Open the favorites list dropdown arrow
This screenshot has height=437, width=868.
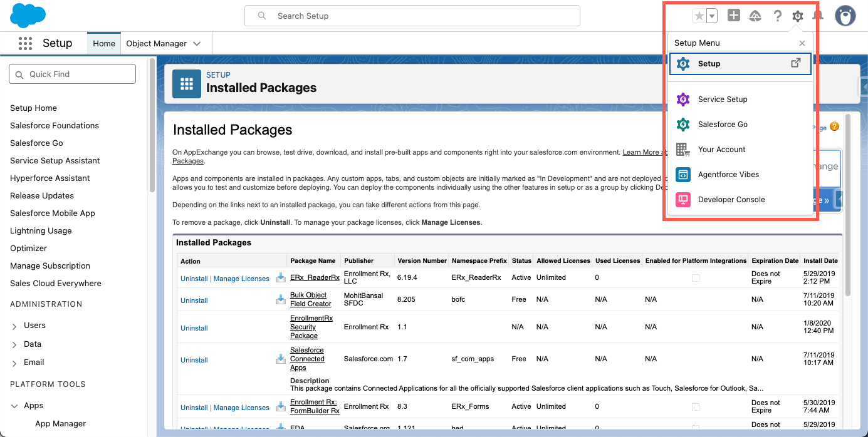[x=711, y=16]
